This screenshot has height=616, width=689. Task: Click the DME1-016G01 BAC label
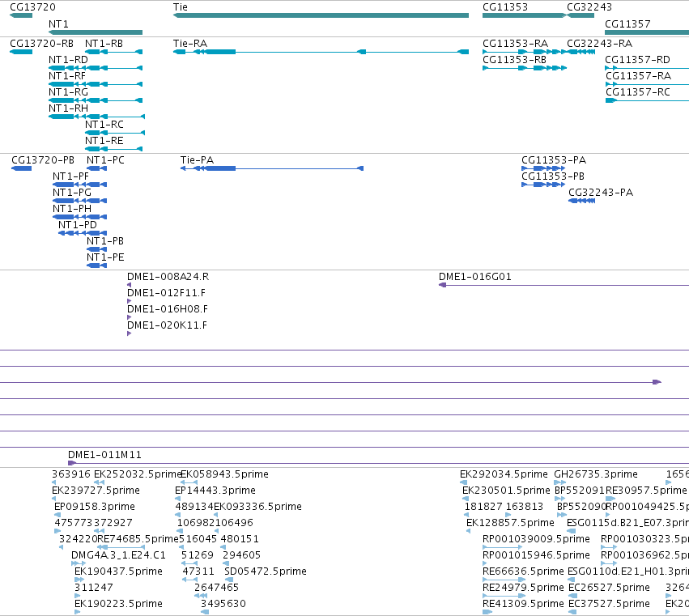coord(475,277)
